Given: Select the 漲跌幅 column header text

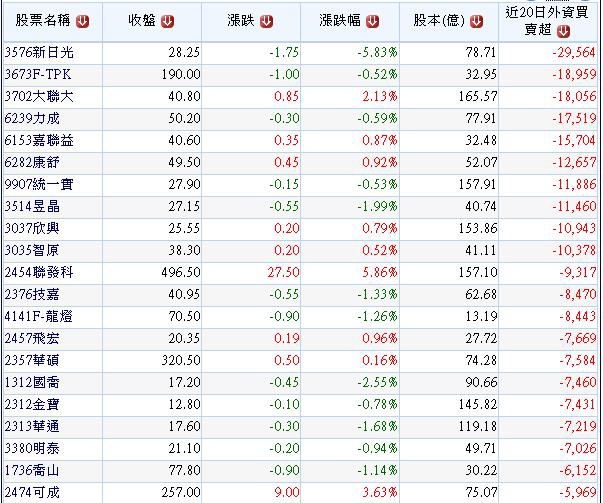Looking at the screenshot, I should pos(340,21).
